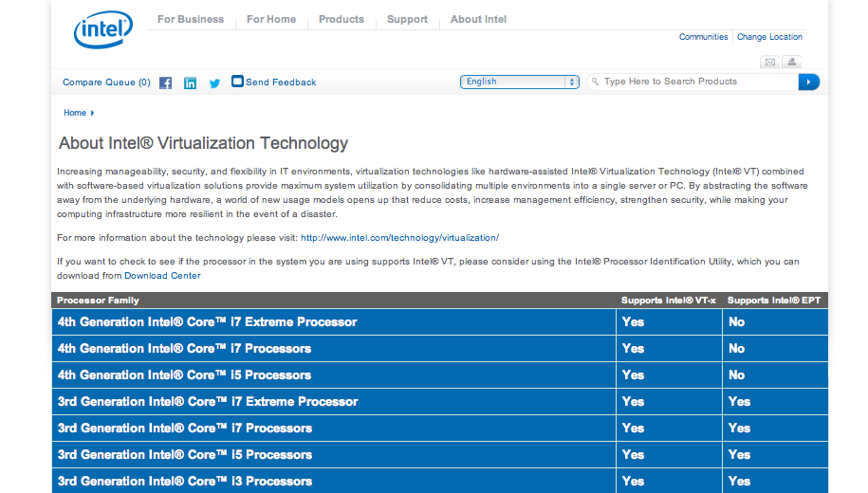Select 3rd Generation Intel Core i5 Processors
The image size is (868, 493).
point(185,455)
